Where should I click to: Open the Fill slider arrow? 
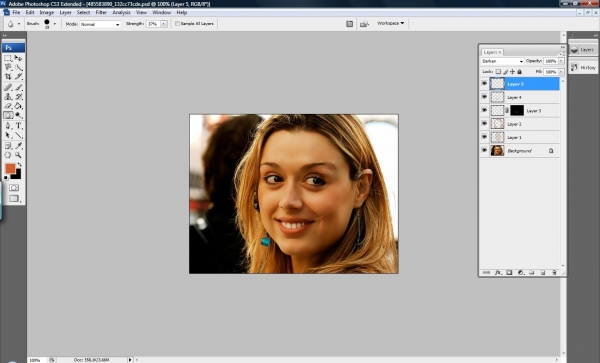pos(561,72)
